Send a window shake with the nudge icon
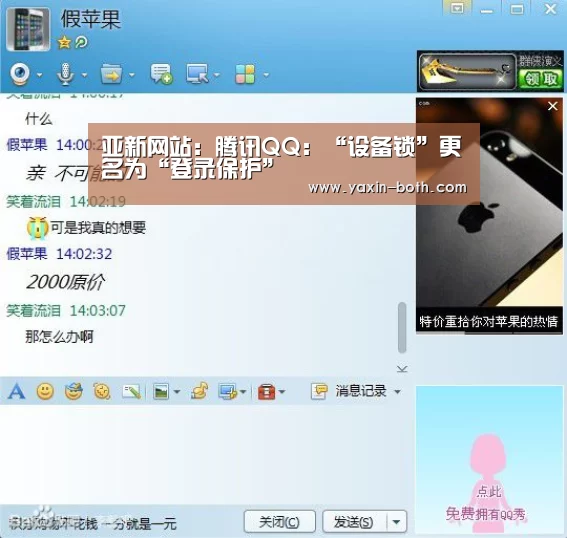 click(102, 391)
